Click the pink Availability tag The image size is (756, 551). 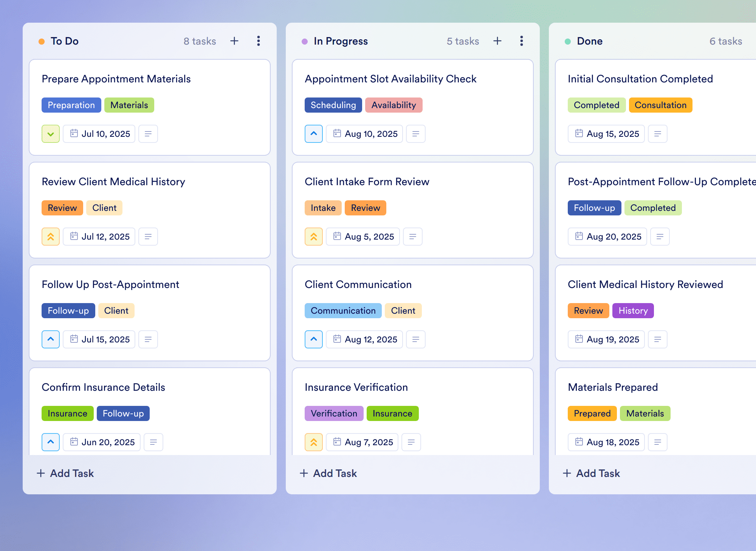point(394,105)
